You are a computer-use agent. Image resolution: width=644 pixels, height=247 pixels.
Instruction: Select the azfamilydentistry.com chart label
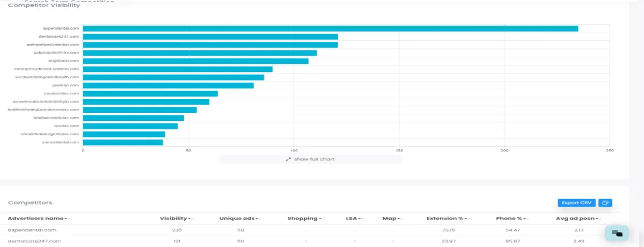point(56,53)
